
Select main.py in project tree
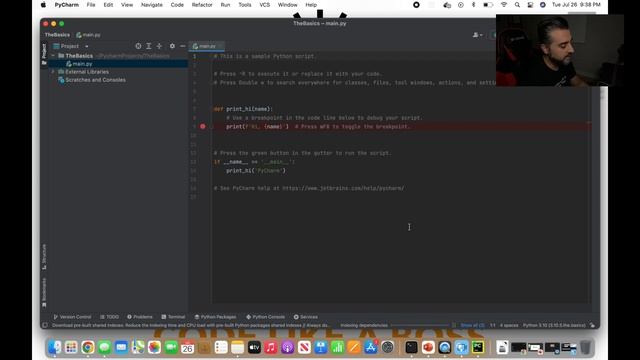point(82,64)
